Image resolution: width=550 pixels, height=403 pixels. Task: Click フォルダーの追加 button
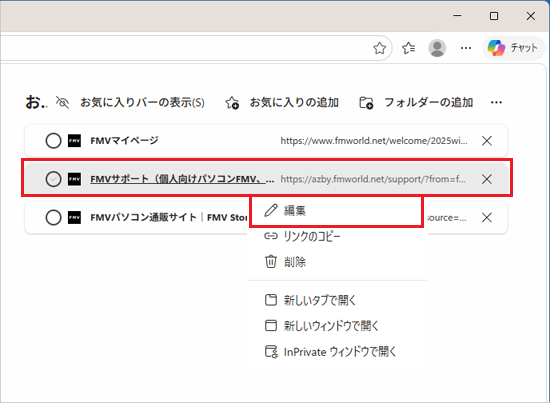click(429, 102)
